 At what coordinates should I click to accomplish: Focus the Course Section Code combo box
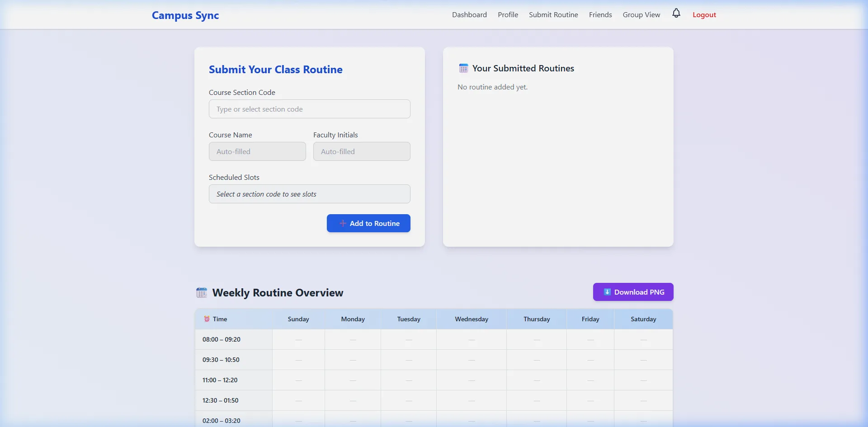coord(310,109)
